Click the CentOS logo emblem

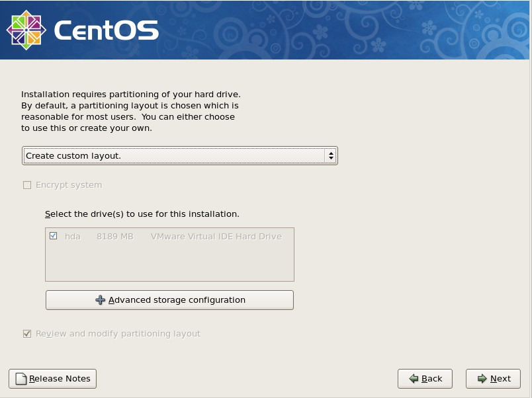pyautogui.click(x=26, y=30)
